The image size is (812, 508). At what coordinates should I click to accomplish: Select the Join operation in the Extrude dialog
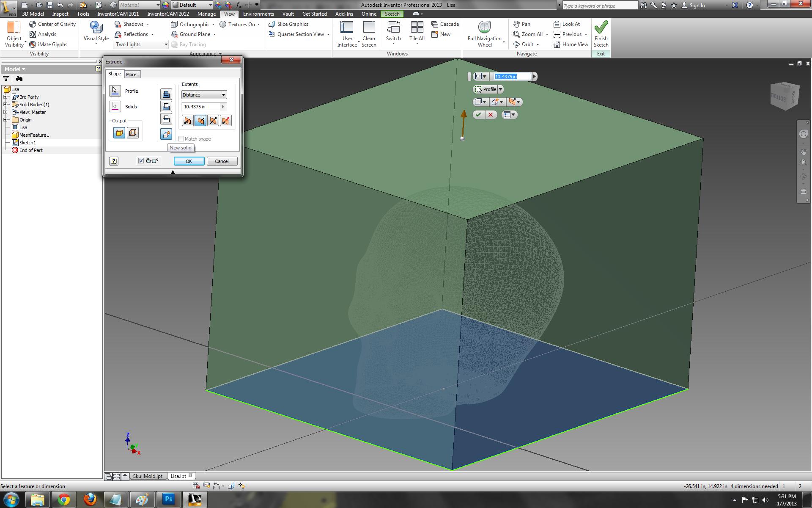pos(166,94)
